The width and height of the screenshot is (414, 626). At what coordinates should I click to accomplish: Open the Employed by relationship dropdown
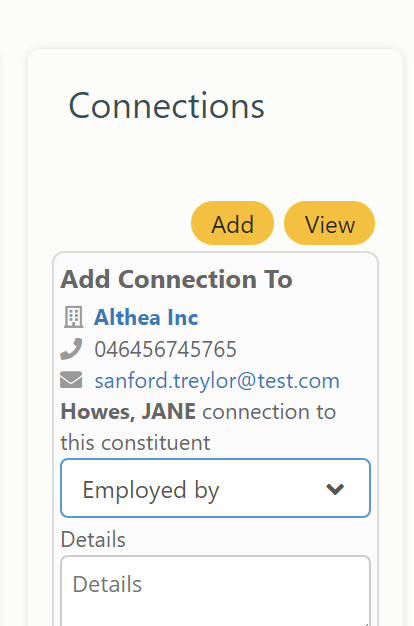216,488
